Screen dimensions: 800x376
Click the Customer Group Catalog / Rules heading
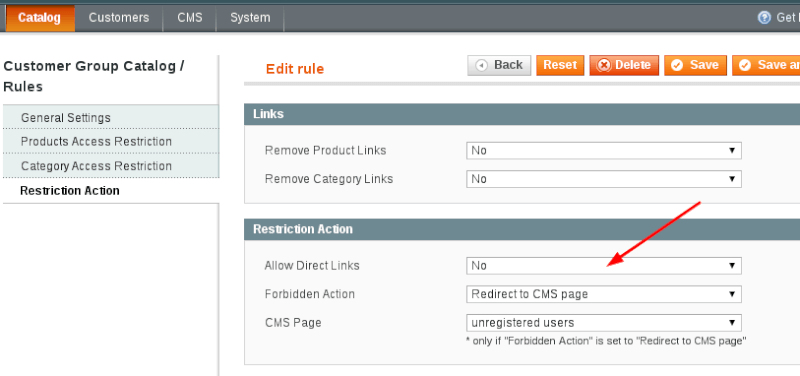(x=94, y=76)
